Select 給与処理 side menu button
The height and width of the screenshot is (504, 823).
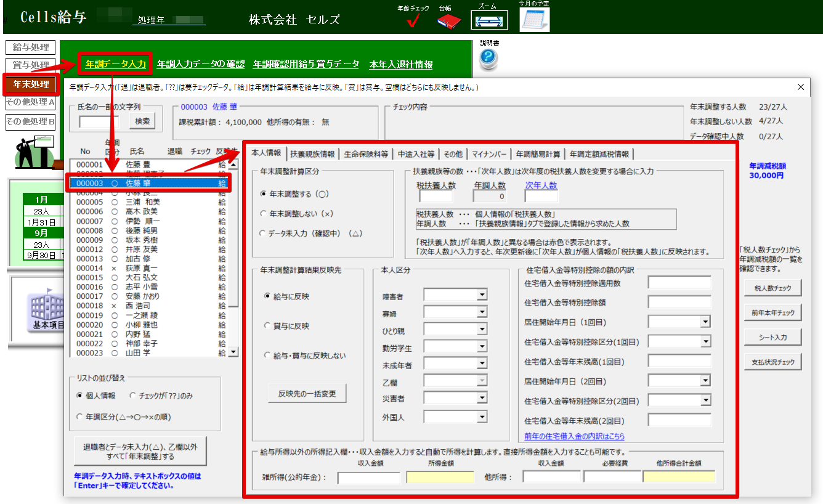pos(30,47)
